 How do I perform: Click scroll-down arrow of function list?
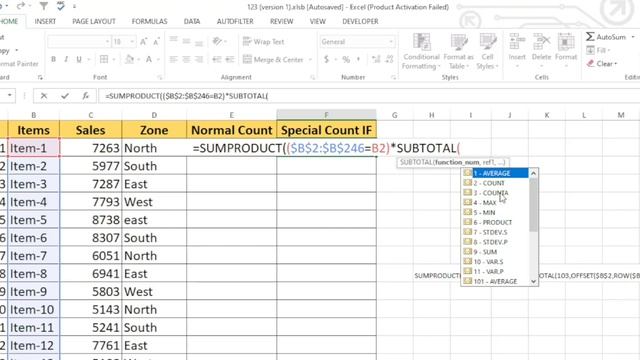pos(533,281)
